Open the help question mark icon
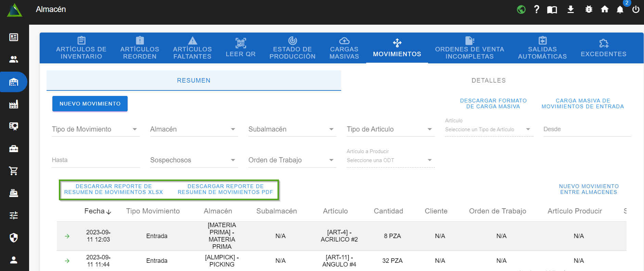 [537, 10]
